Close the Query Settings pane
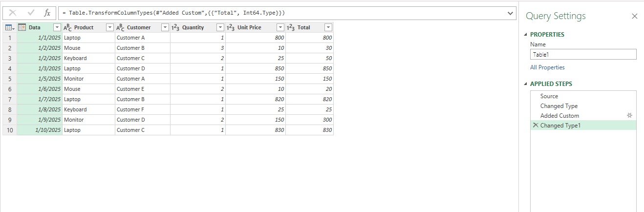 pos(635,16)
